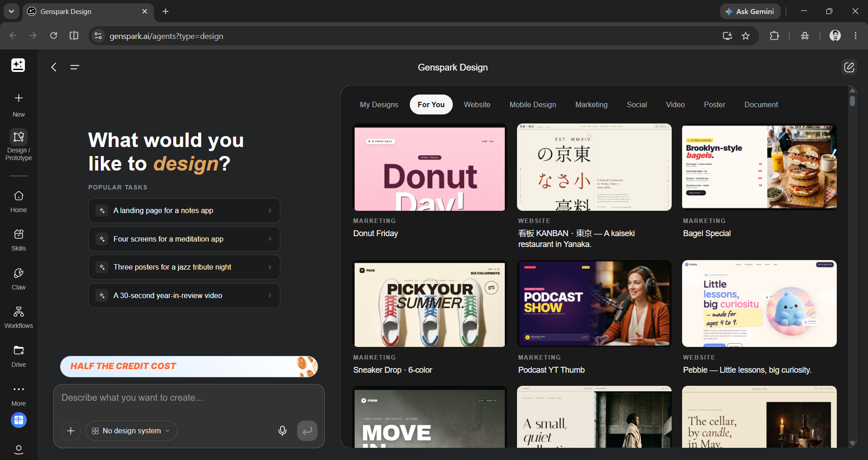
Task: Open Design / Prototype in sidebar
Action: (19, 145)
